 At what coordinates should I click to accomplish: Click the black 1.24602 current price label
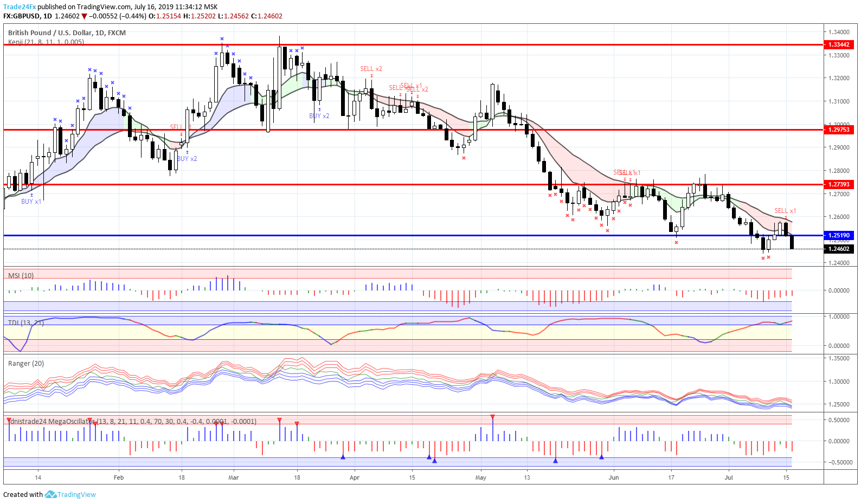[839, 249]
